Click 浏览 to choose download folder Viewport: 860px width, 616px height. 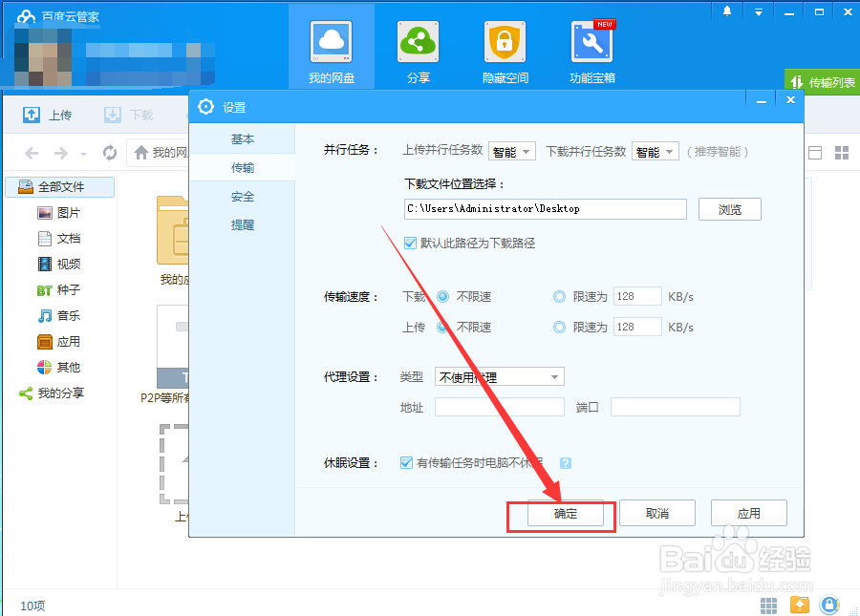[729, 208]
